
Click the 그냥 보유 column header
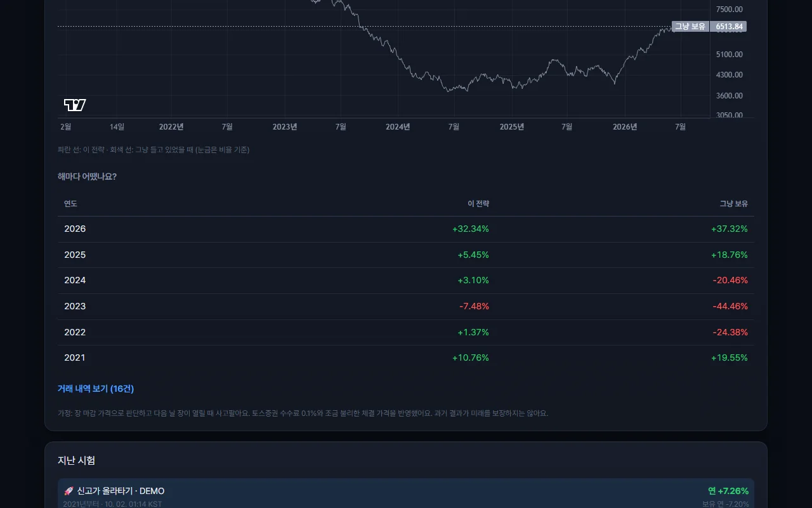pyautogui.click(x=734, y=204)
